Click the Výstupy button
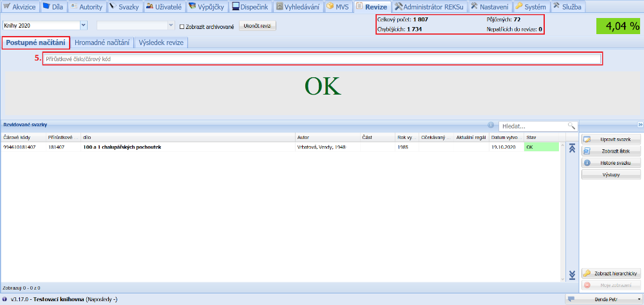This screenshot has height=305, width=644. pos(611,174)
